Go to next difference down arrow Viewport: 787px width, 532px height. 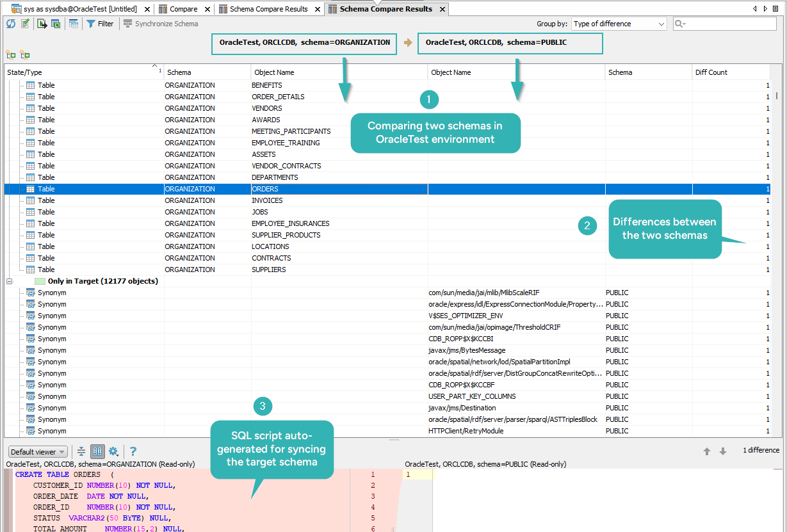click(x=723, y=451)
